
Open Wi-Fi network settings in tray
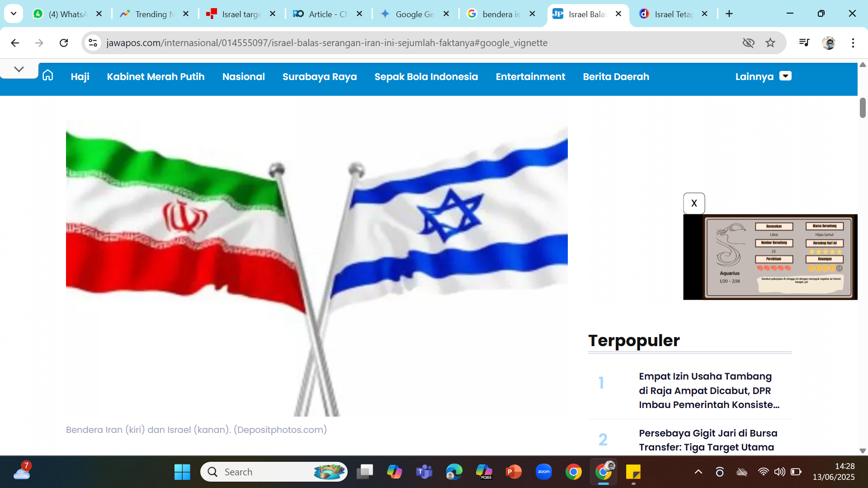763,472
